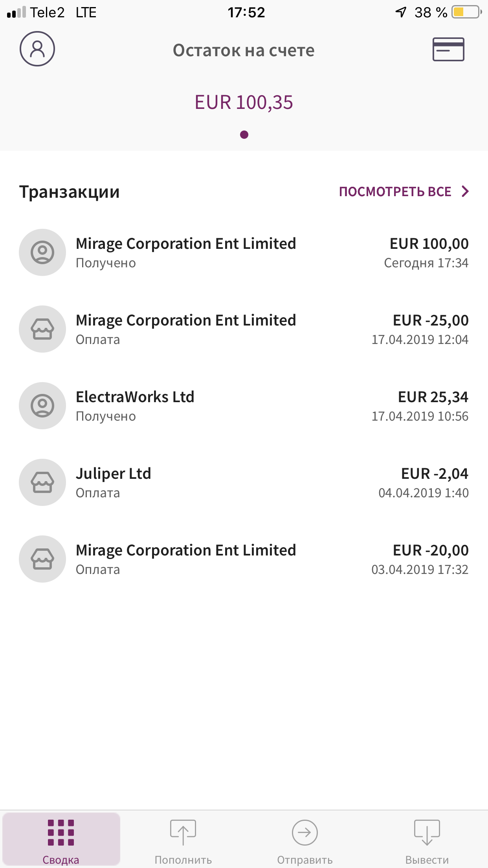Switch to the Отправить tab label

coord(305,860)
